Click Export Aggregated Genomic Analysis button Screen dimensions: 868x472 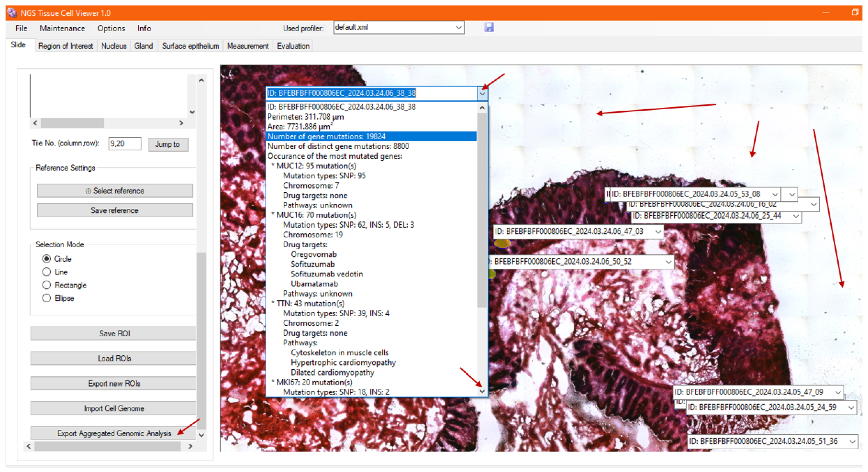(x=114, y=433)
